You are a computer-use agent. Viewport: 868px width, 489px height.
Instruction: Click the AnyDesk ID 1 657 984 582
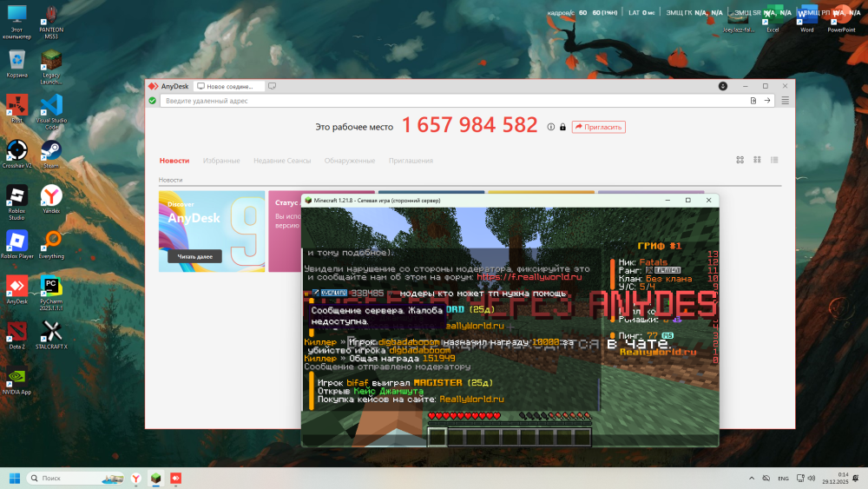coord(470,125)
